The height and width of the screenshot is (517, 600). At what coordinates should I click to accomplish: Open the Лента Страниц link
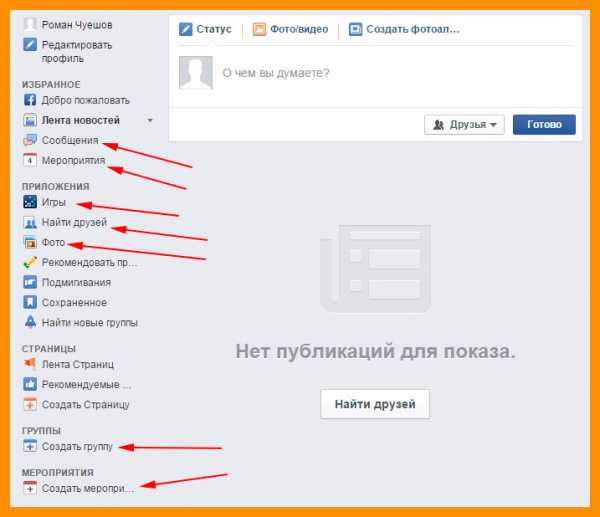coord(78,364)
